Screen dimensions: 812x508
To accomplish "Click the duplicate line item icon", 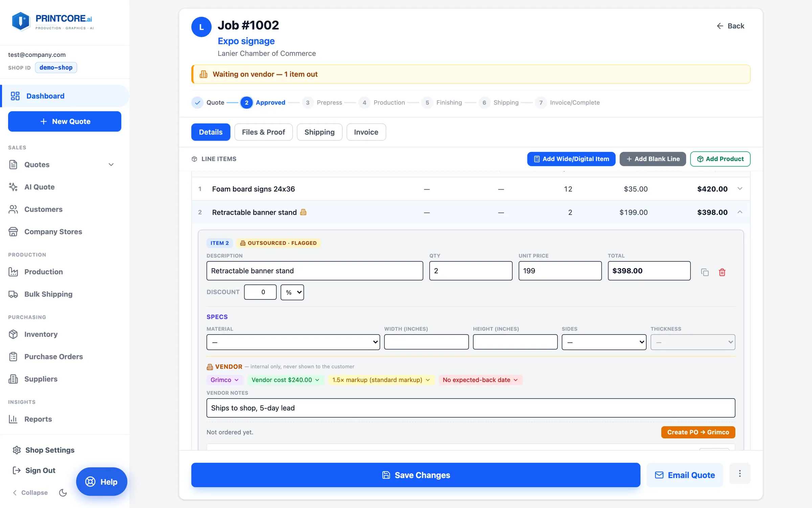I will coord(705,272).
